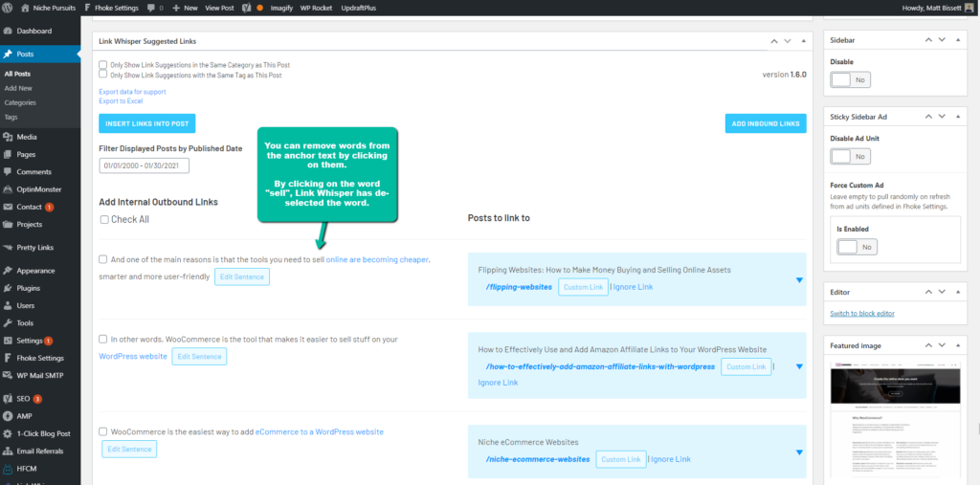Click View Post in admin bar
The image size is (980, 485).
coord(219,8)
